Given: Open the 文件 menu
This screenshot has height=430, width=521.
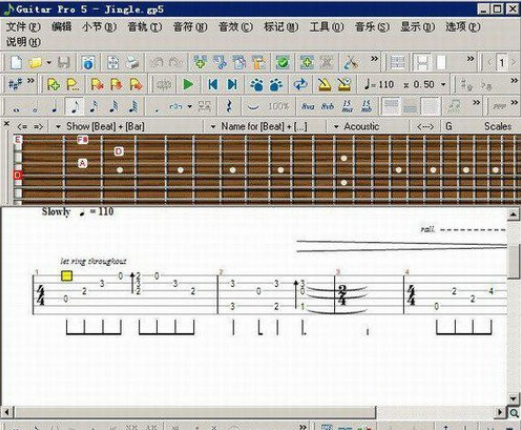Looking at the screenshot, I should click(23, 27).
